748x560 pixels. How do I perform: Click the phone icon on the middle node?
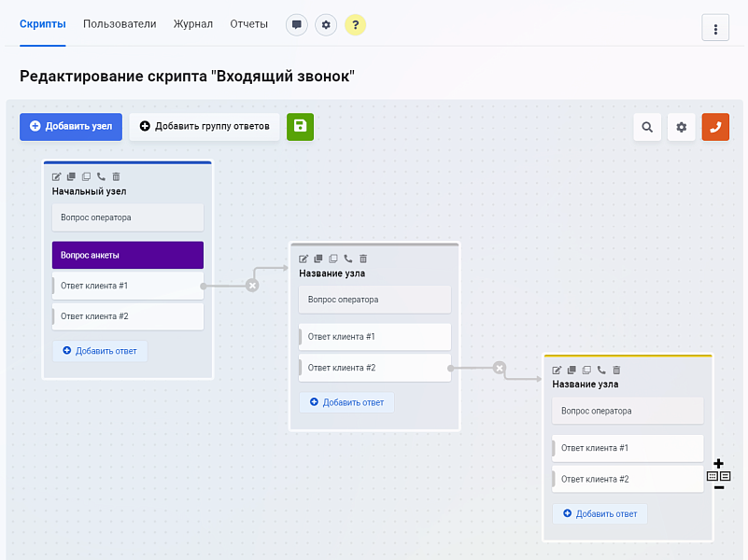tap(347, 259)
